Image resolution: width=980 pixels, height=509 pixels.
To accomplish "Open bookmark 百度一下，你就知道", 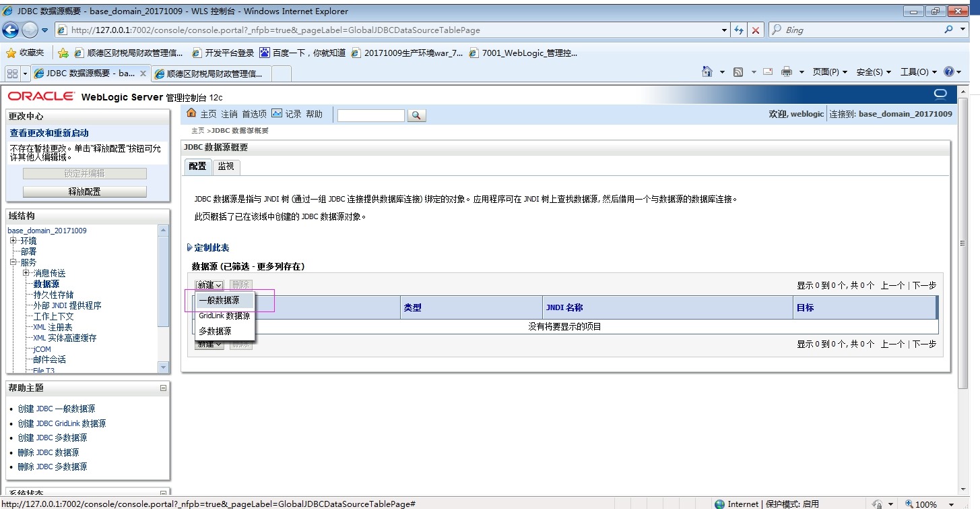I will (x=302, y=53).
